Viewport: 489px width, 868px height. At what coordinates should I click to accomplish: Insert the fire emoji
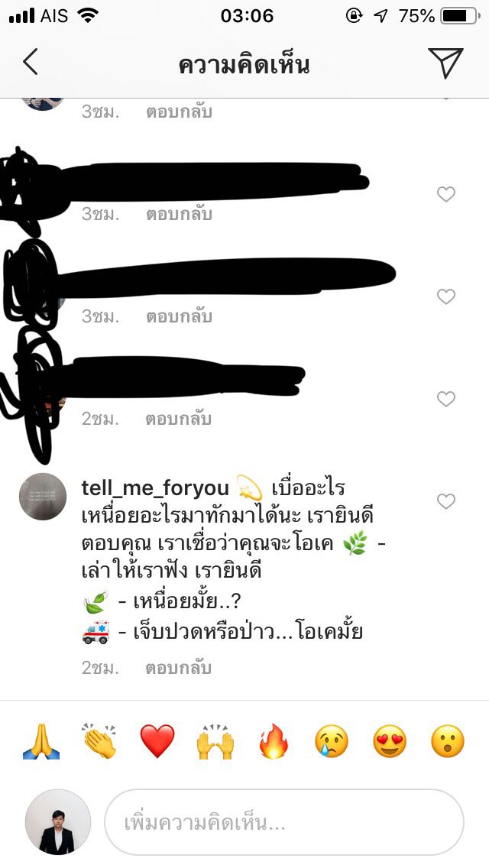pyautogui.click(x=274, y=741)
